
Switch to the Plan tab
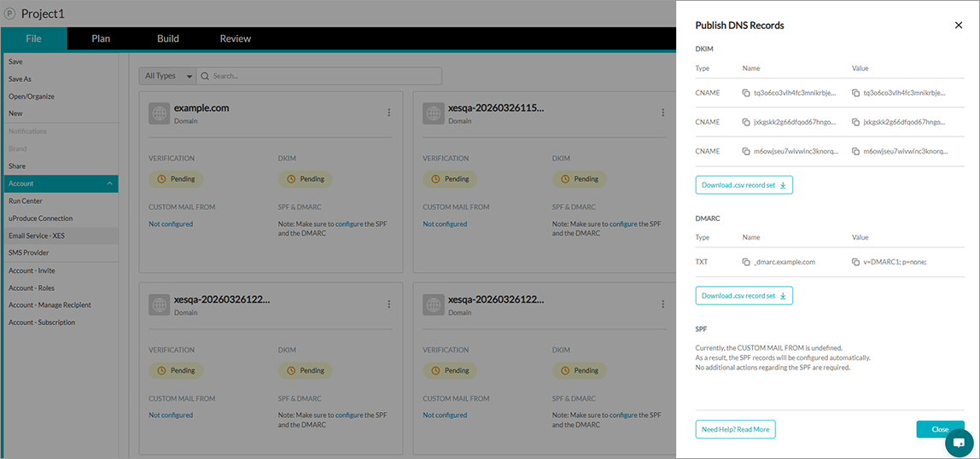101,38
